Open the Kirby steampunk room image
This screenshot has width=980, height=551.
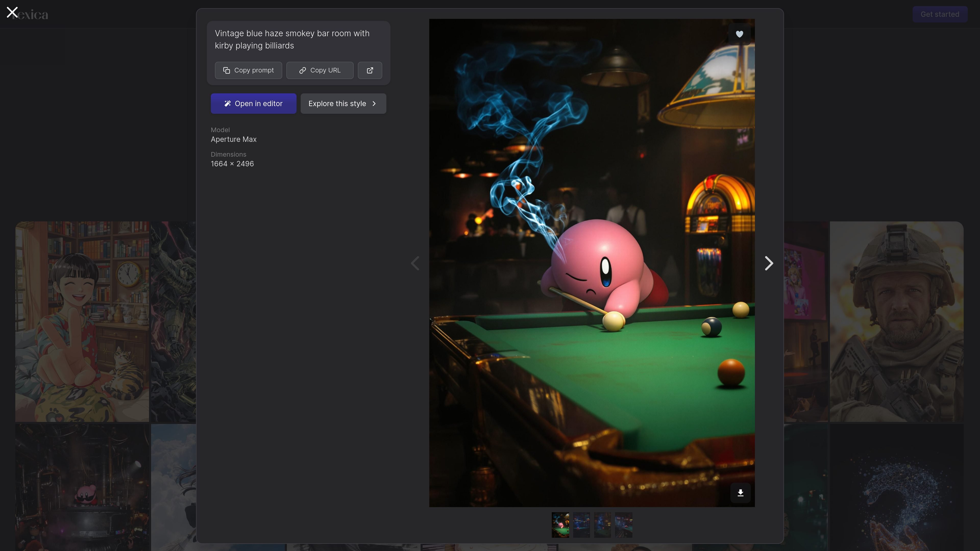click(82, 487)
